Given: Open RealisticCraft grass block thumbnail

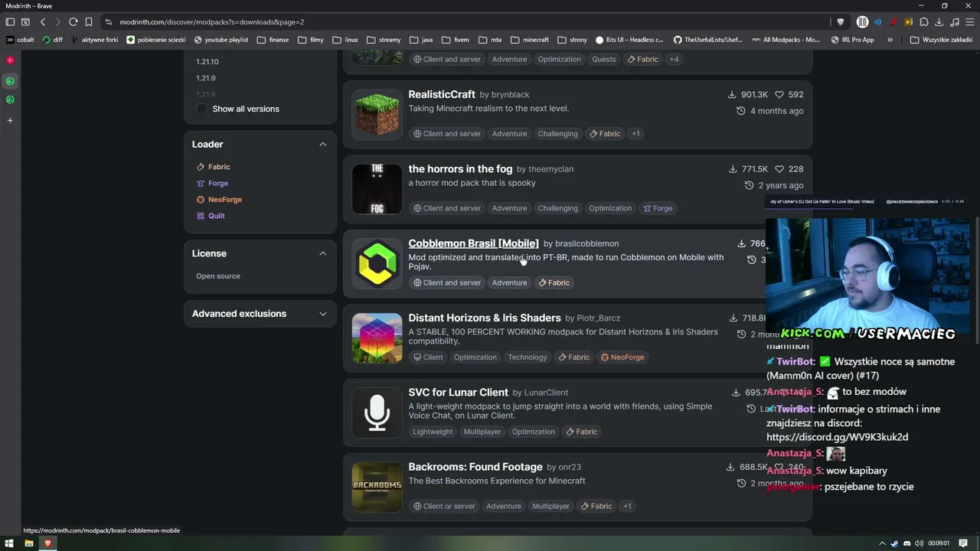Looking at the screenshot, I should click(377, 115).
